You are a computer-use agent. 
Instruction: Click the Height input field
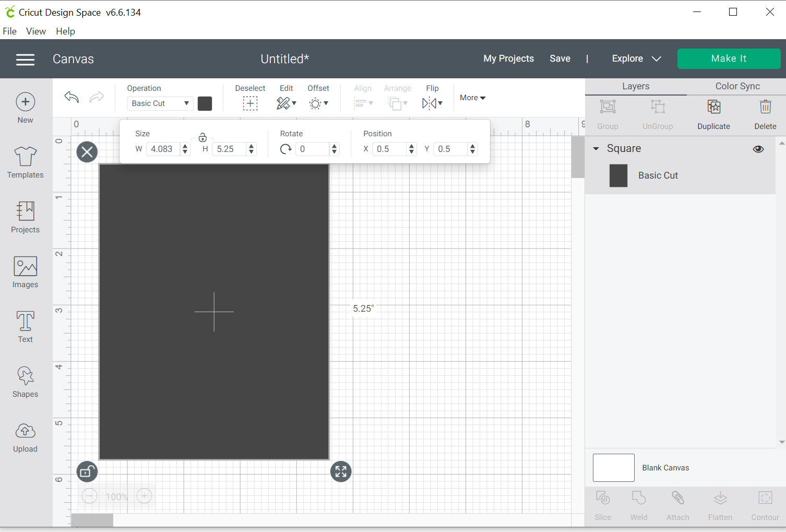coord(230,149)
